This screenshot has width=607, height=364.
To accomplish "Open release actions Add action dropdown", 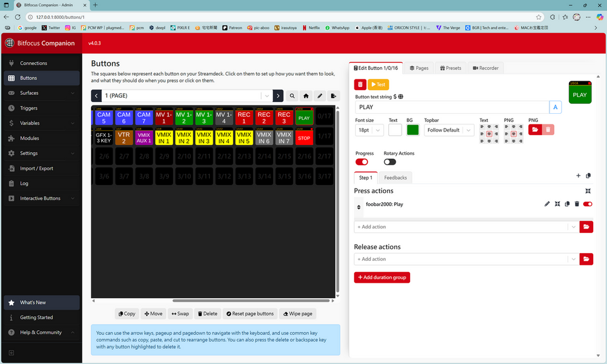I will coord(574,259).
